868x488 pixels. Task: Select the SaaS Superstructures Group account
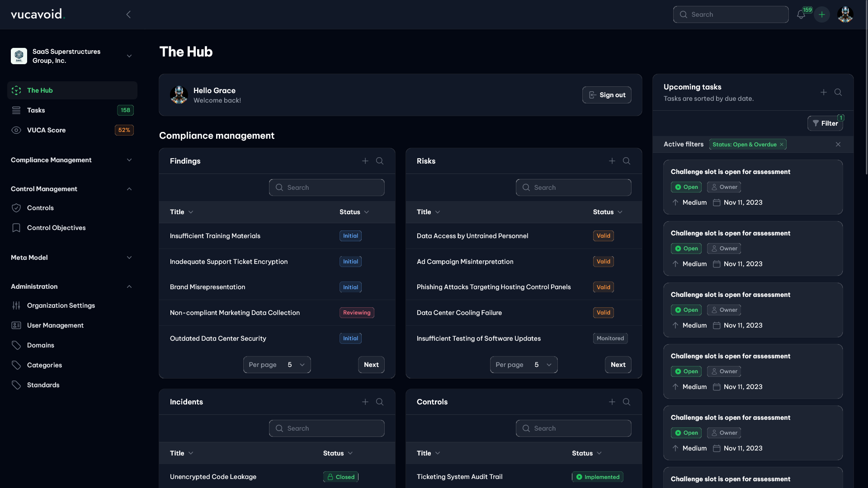pyautogui.click(x=72, y=56)
